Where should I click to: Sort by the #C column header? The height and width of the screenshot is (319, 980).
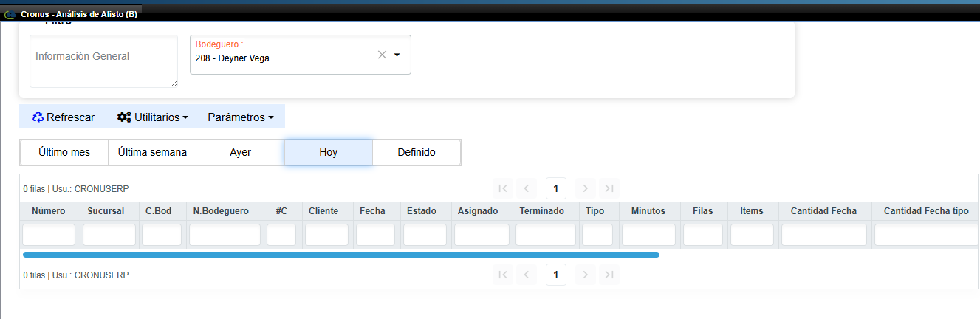(281, 211)
